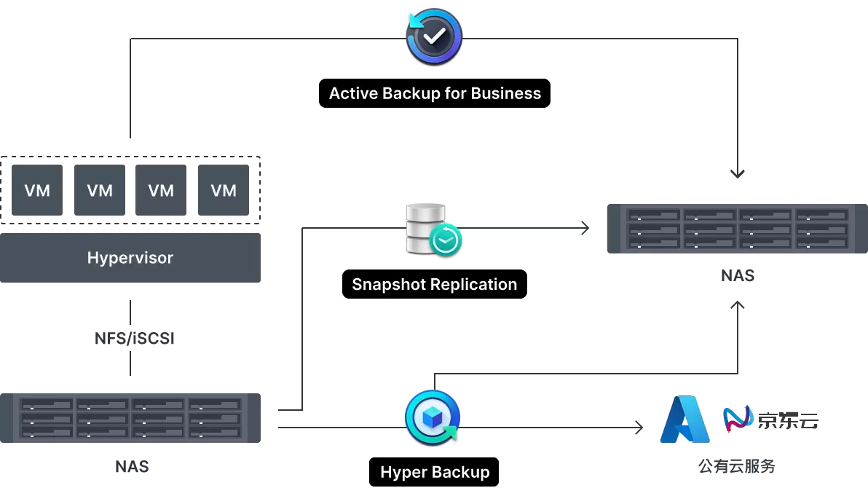Click the NAS caption under the destination device
This screenshot has width=868, height=488.
[x=738, y=275]
